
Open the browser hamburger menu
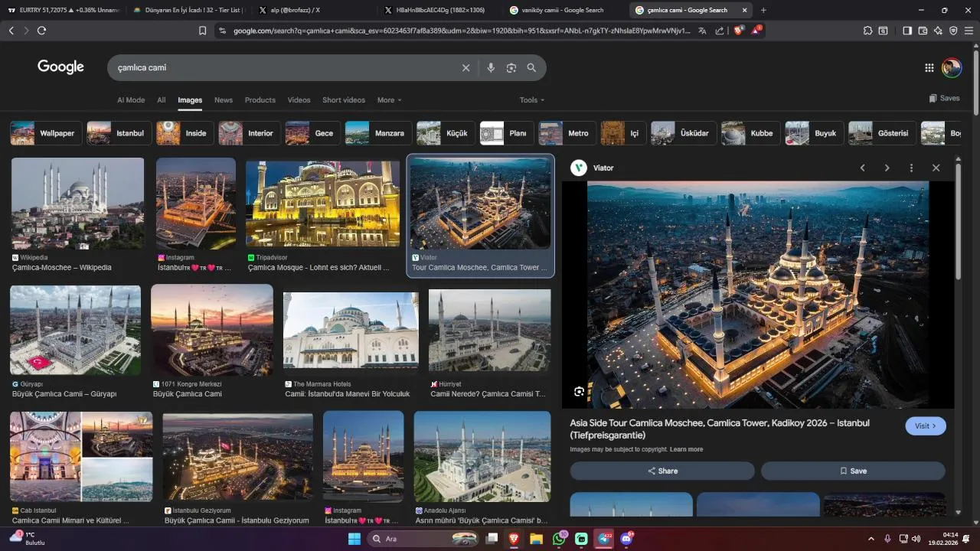(x=969, y=31)
